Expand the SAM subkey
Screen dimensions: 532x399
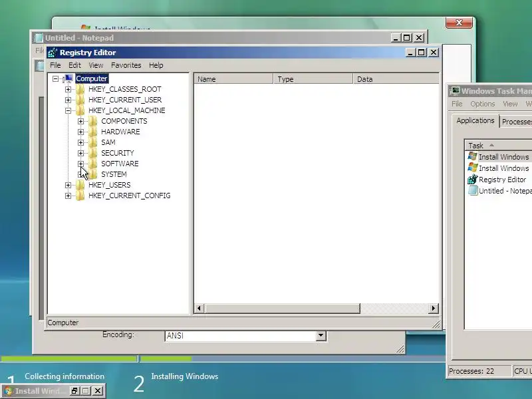tap(80, 142)
